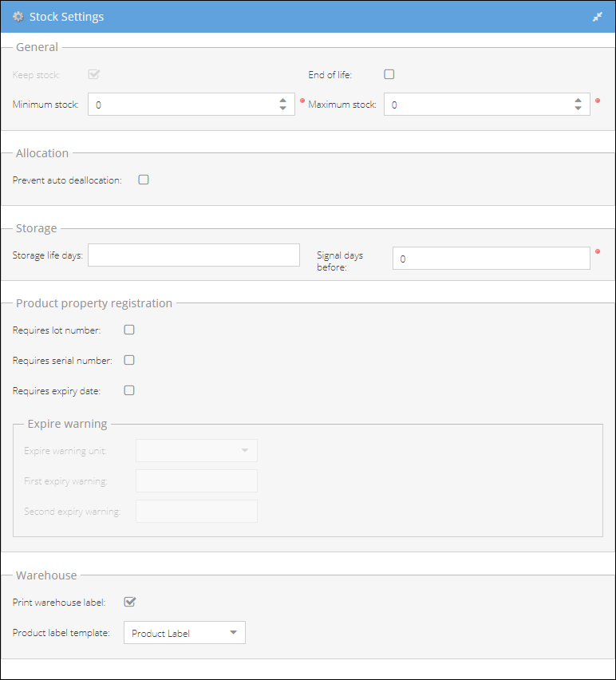Click the Storage life days field
616x680 pixels.
point(194,255)
